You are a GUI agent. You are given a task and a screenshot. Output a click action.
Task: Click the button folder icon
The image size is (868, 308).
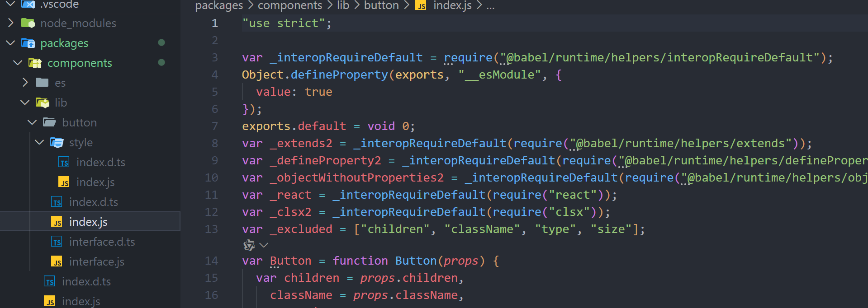49,122
